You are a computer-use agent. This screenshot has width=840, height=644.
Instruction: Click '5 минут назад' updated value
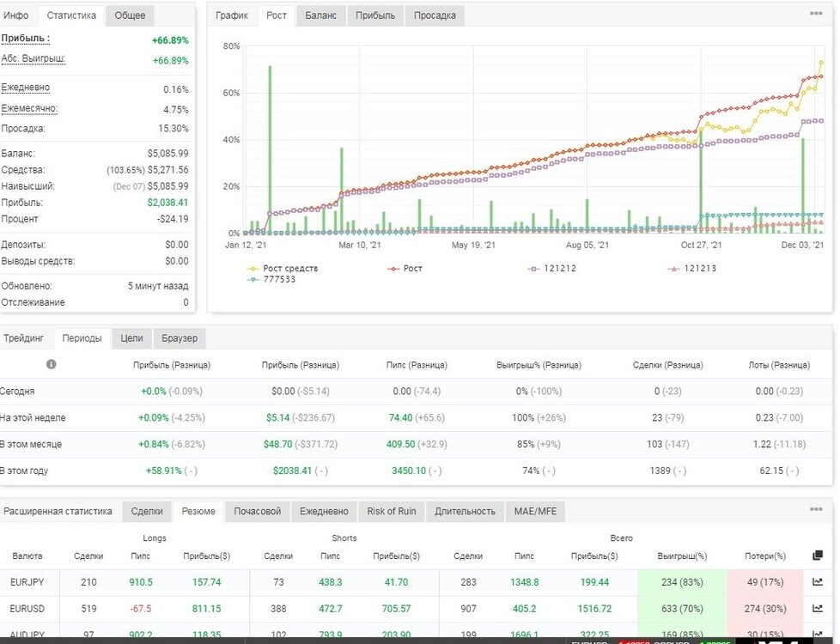point(157,286)
